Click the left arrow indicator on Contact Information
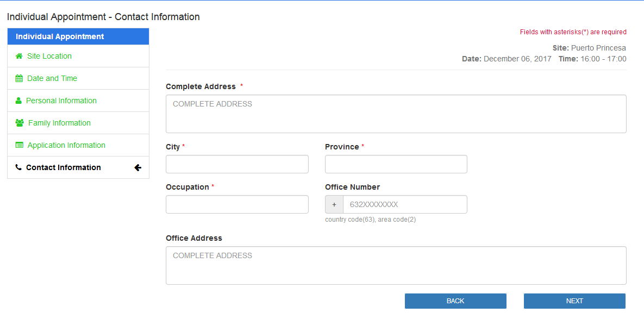The width and height of the screenshot is (644, 319). point(137,167)
